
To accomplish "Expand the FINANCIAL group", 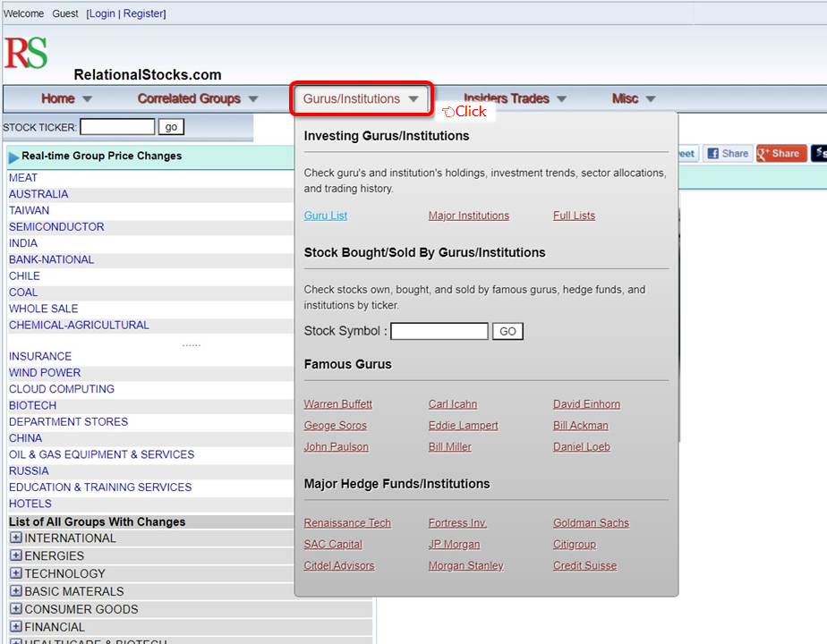I will pos(16,627).
